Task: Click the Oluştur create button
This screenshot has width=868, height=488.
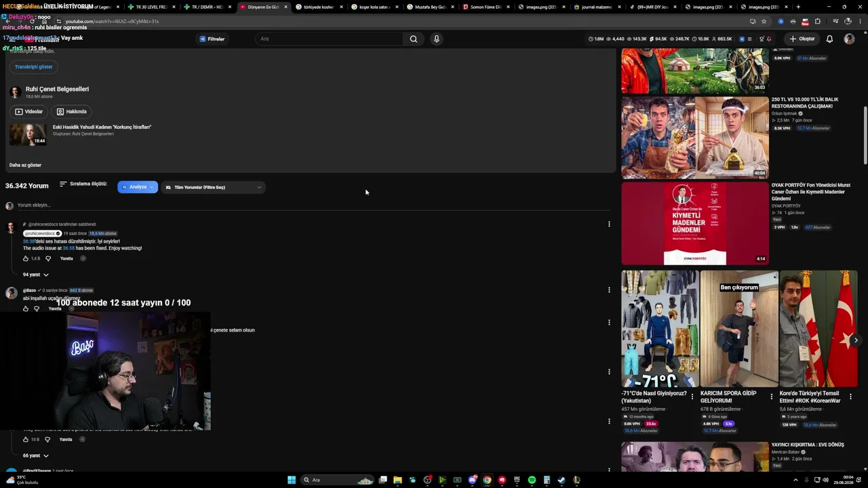Action: click(x=802, y=39)
